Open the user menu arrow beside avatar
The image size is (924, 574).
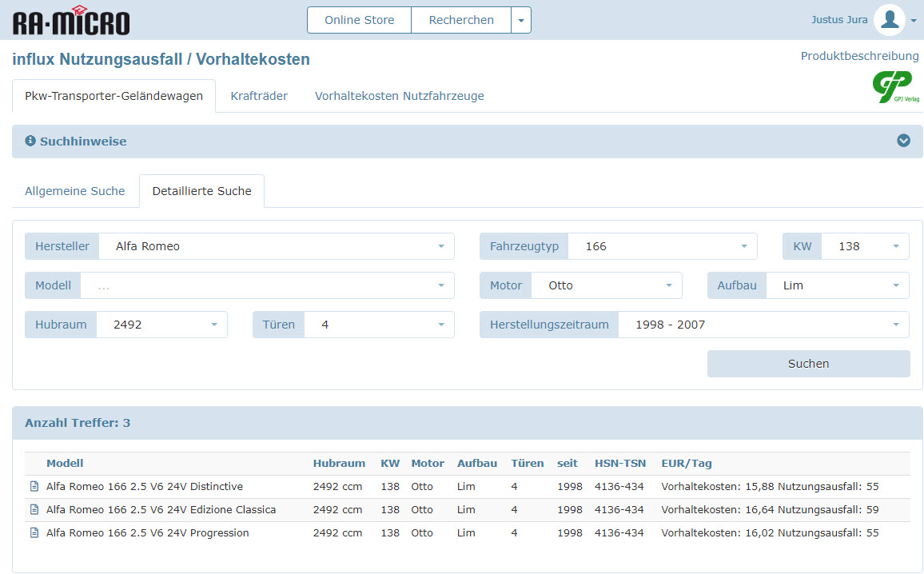click(914, 21)
